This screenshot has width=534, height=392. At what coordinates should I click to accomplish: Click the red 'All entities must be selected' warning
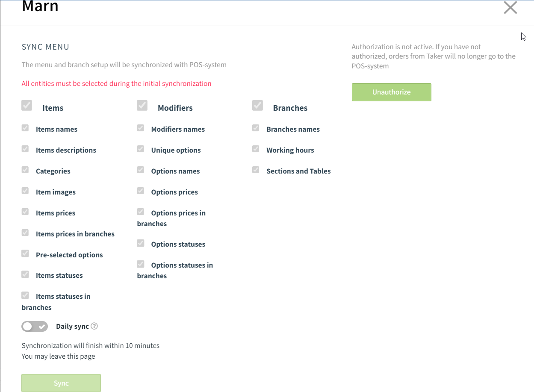(117, 84)
